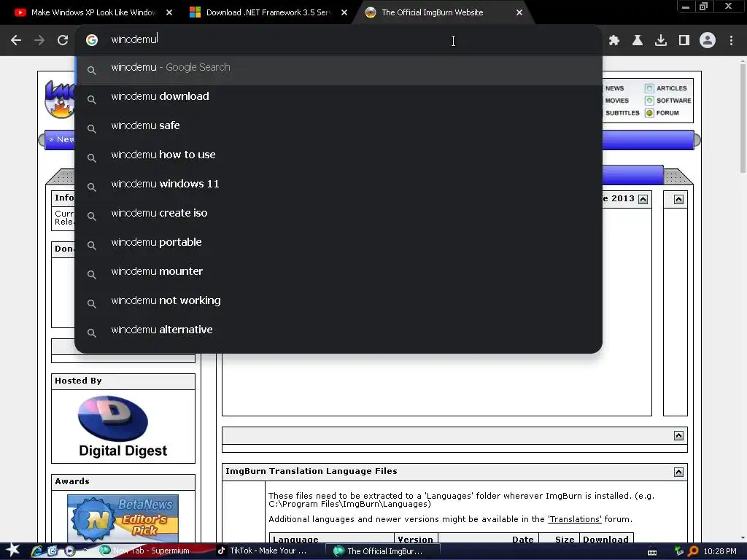This screenshot has width=747, height=560.
Task: Launch Internet Explorer from the quick launch
Action: (x=36, y=551)
